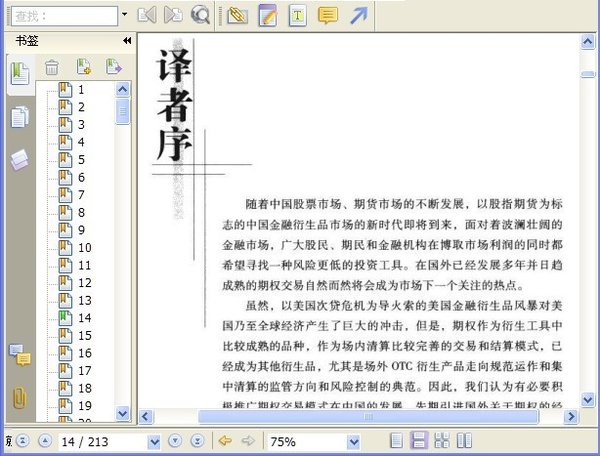
Task: Select the yellow comment note tool
Action: [x=328, y=15]
